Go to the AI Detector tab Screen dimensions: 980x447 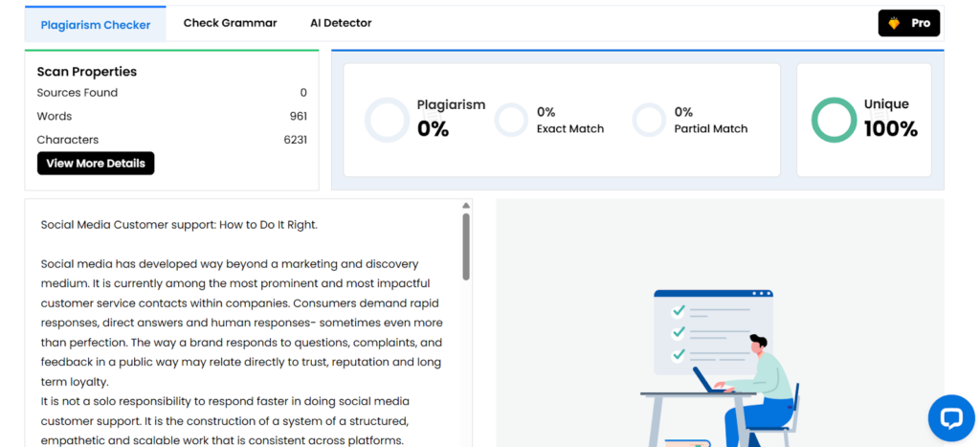click(341, 23)
